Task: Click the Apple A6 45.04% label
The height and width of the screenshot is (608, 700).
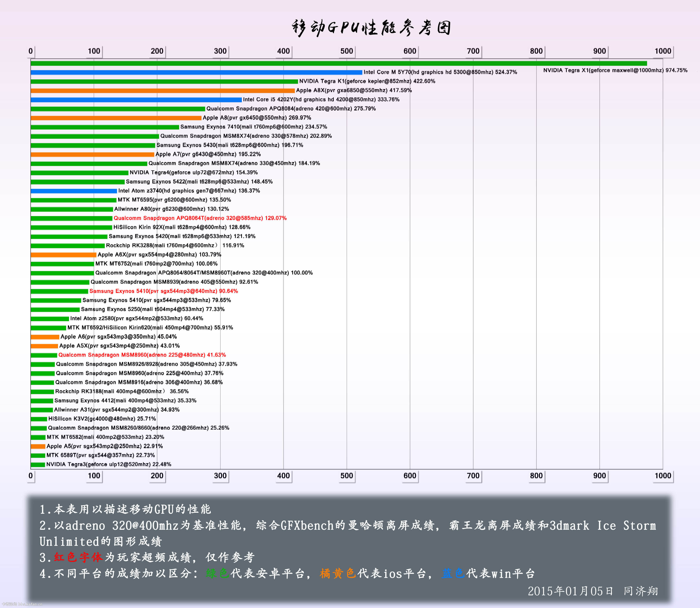Action: [x=119, y=337]
